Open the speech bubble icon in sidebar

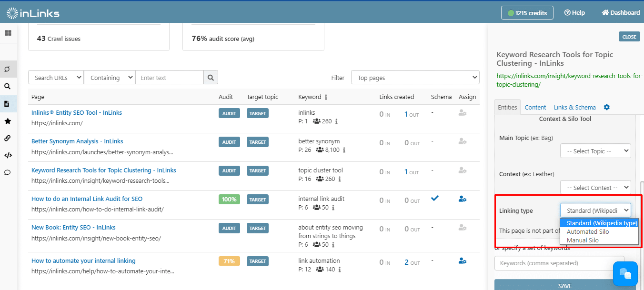coord(8,172)
